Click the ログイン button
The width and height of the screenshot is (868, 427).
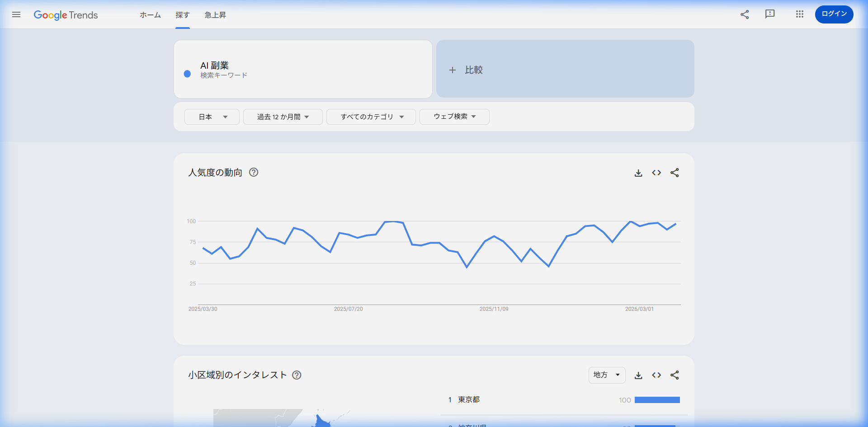pyautogui.click(x=834, y=14)
